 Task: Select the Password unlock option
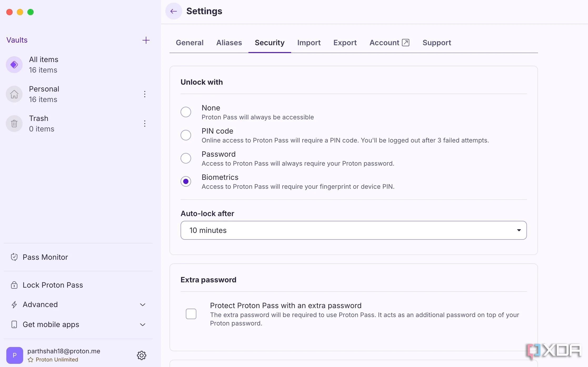coord(186,158)
